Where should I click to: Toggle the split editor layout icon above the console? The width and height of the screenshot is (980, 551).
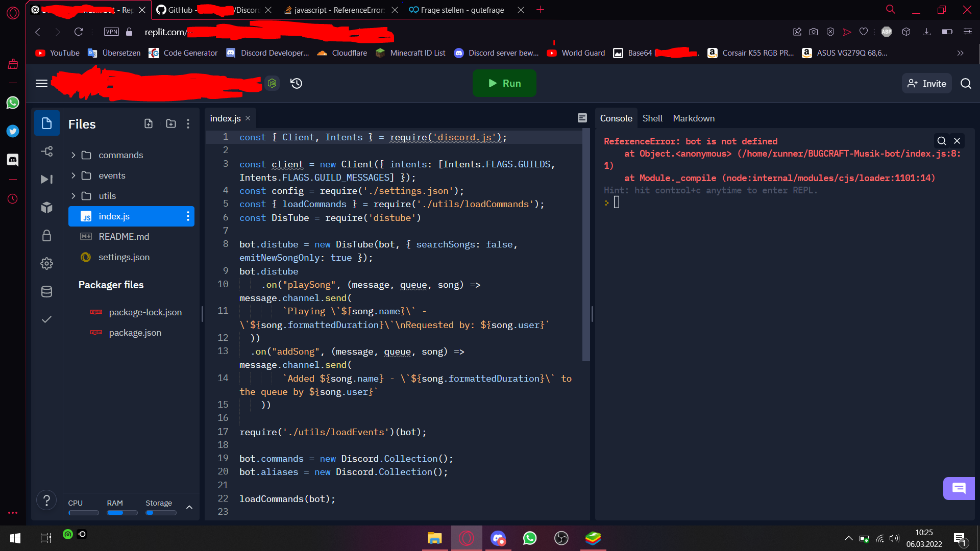pos(582,118)
